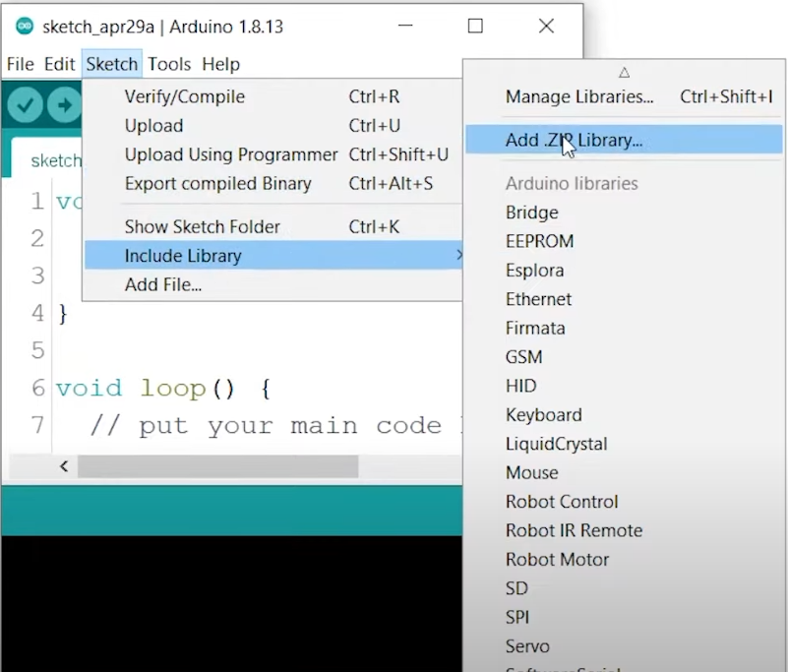Include the HID library
Screen dimensions: 788x672
point(624,386)
